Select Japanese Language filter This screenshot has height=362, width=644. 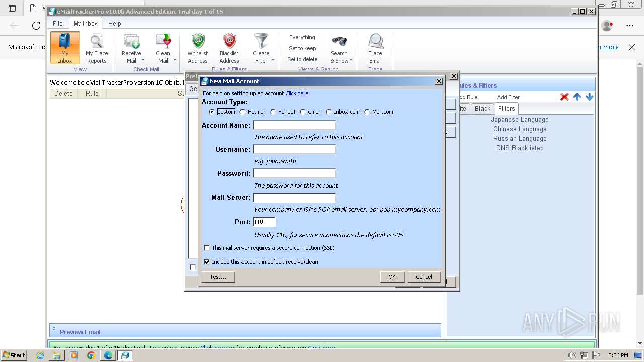[x=520, y=120]
